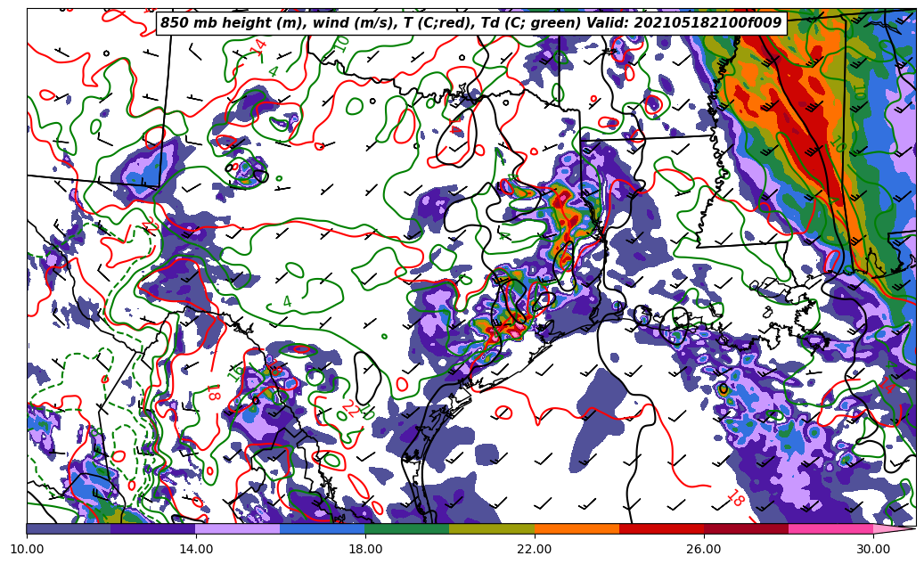Click the 850 mb chart title text
Screen dimensions: 924x564
(x=470, y=23)
